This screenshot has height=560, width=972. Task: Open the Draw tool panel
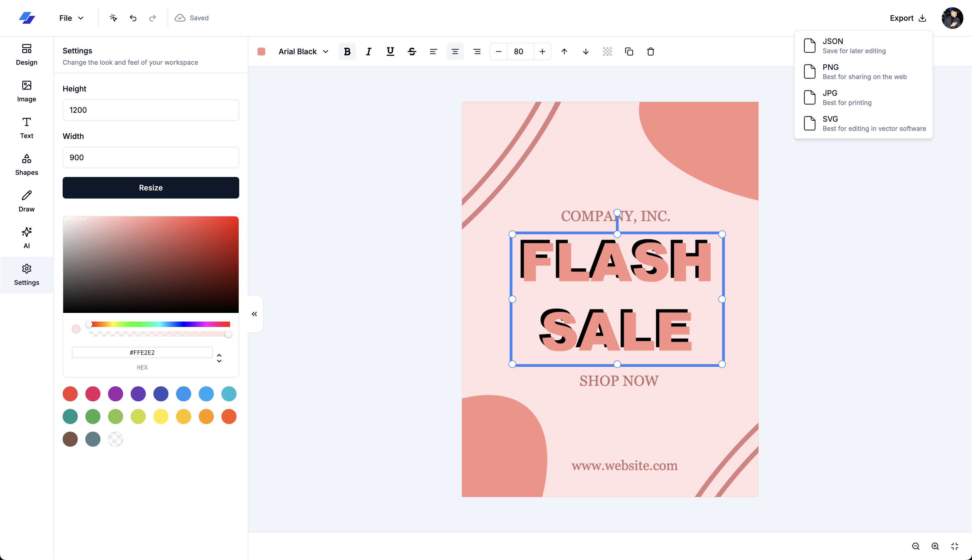click(26, 200)
